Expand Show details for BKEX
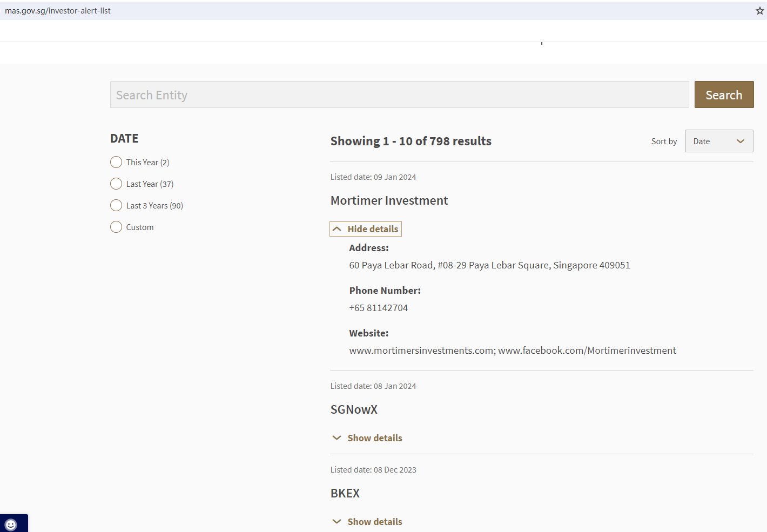This screenshot has width=767, height=532. pos(367,522)
